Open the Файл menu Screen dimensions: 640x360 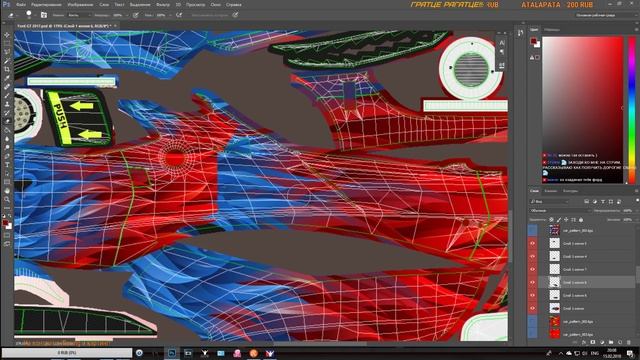coord(20,4)
